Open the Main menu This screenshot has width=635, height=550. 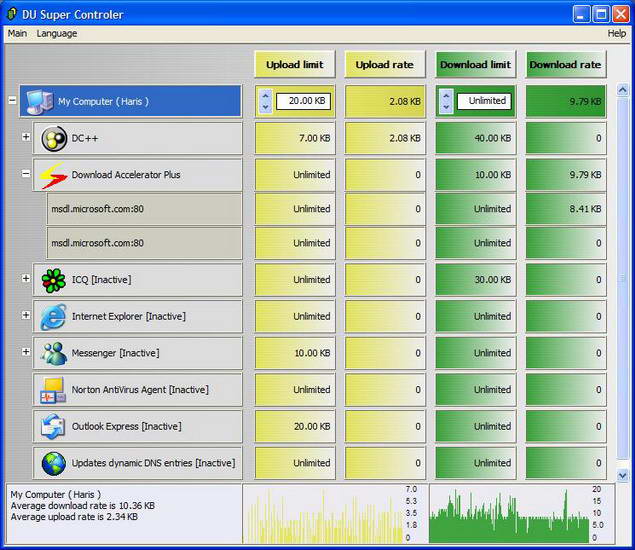pos(17,33)
